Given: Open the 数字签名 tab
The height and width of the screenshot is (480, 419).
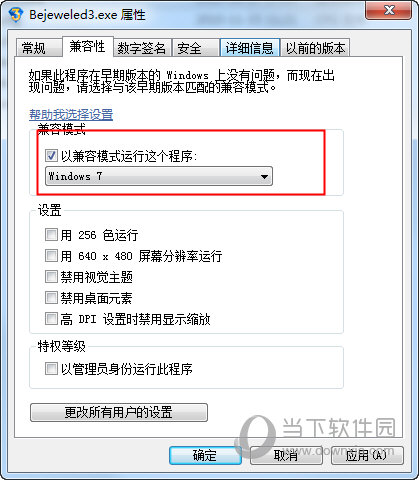Looking at the screenshot, I should point(142,48).
